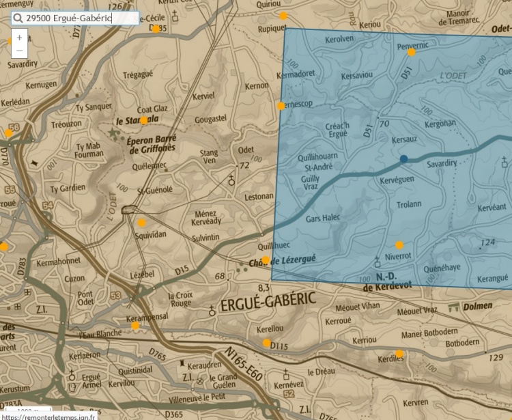Click the remonterletemps.ign.fr status bar link
The width and height of the screenshot is (512, 420).
pyautogui.click(x=48, y=415)
